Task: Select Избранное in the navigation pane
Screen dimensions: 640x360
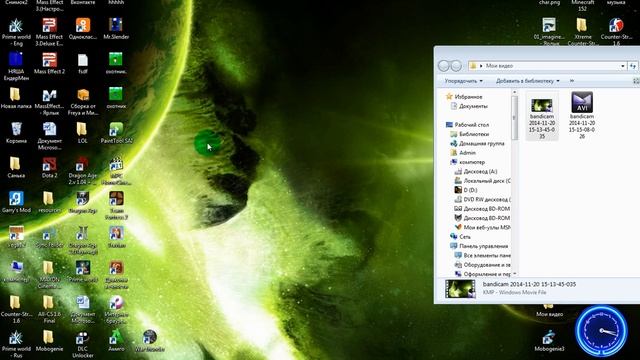Action: 464,97
